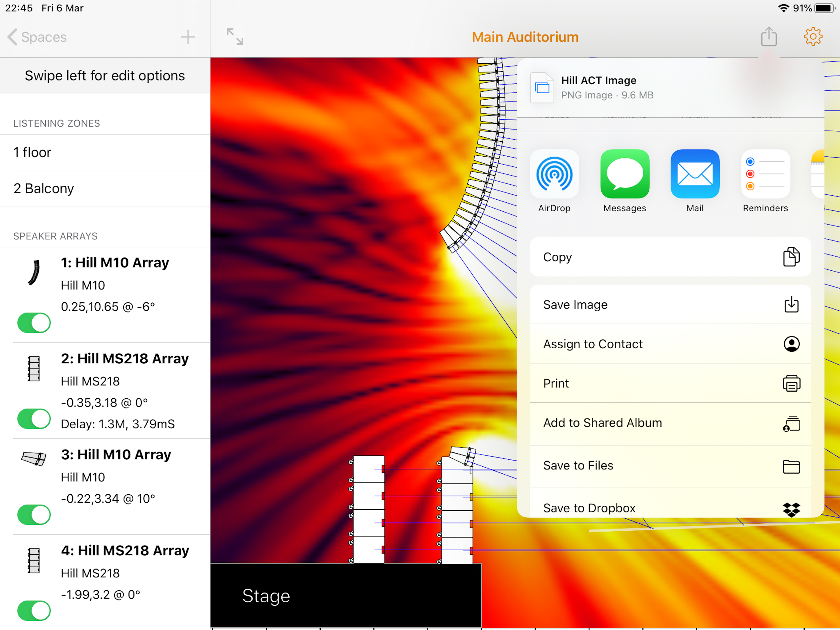The image size is (840, 630).
Task: Tap the Copy documents icon
Action: [x=791, y=257]
